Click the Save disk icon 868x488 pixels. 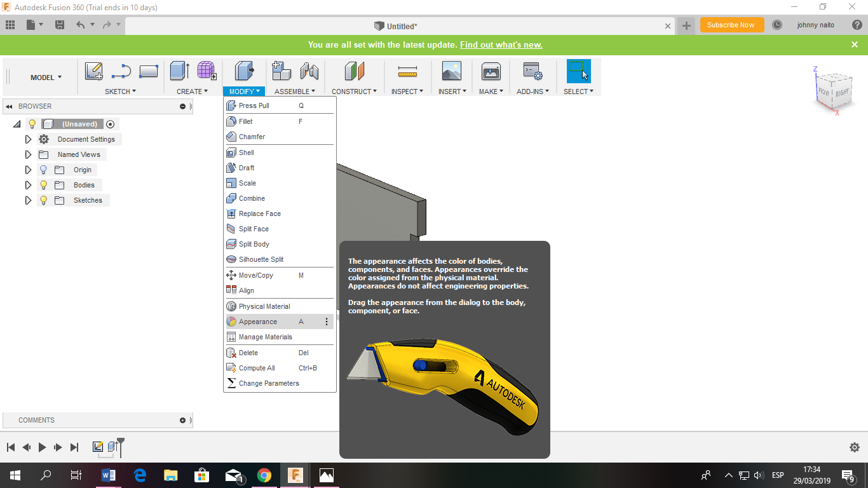[60, 25]
